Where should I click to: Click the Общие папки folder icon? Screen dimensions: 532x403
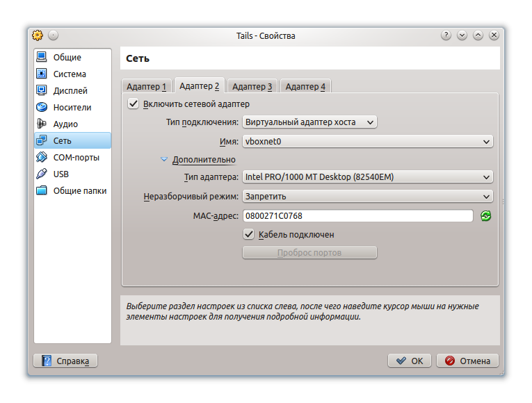[x=42, y=190]
